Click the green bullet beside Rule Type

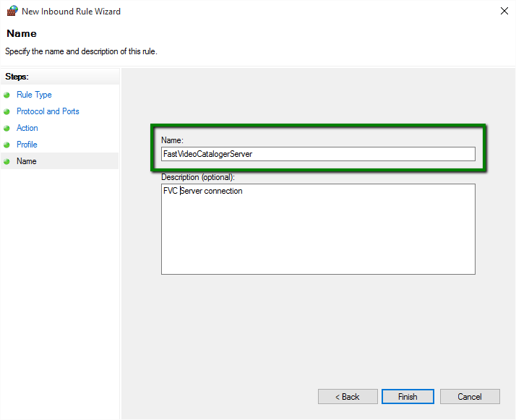coord(7,95)
